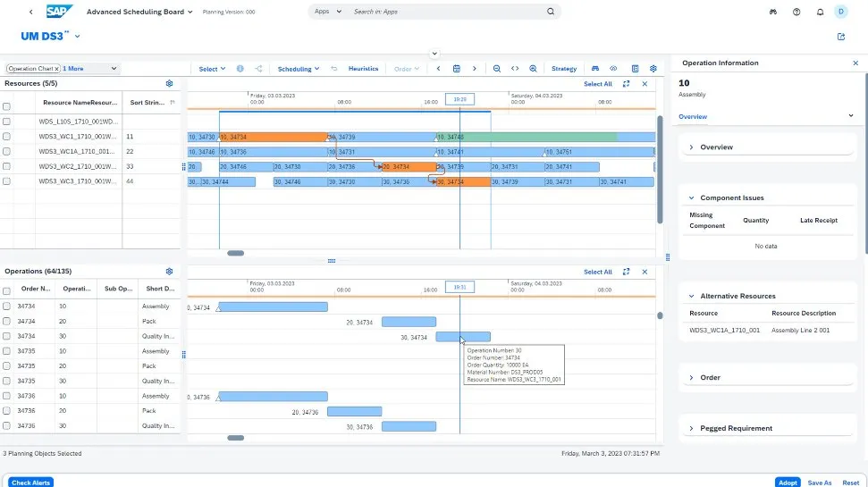Select all resources via header checkbox
Screen dimensions: 868x487
(x=6, y=105)
